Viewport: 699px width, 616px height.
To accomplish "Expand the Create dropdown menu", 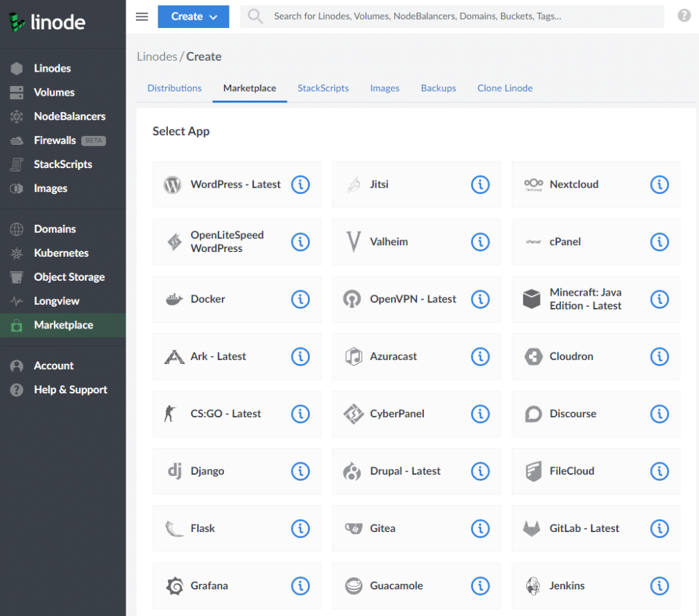I will (x=193, y=16).
